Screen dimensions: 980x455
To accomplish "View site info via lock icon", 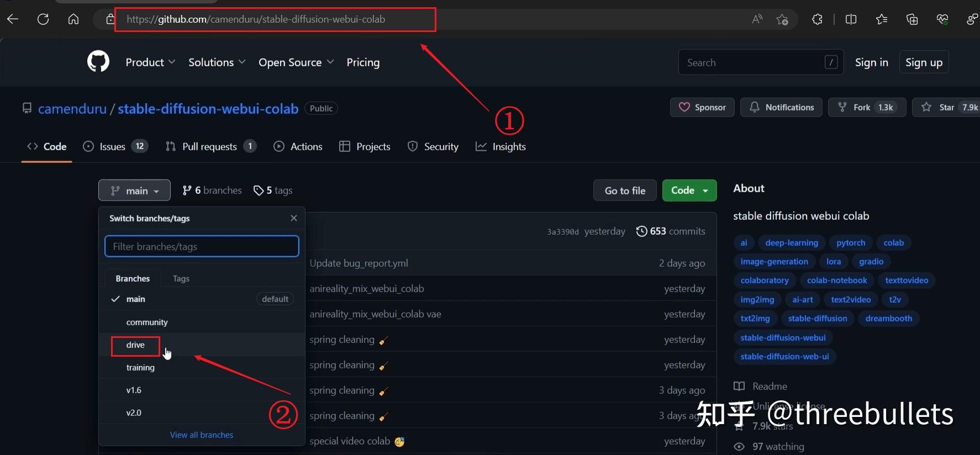I will 110,19.
